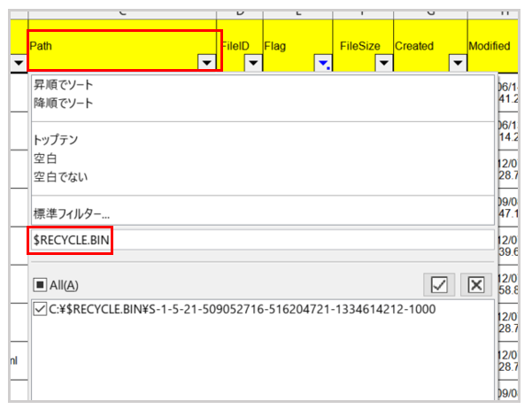
Task: Select the FileID header cell
Action: point(240,45)
